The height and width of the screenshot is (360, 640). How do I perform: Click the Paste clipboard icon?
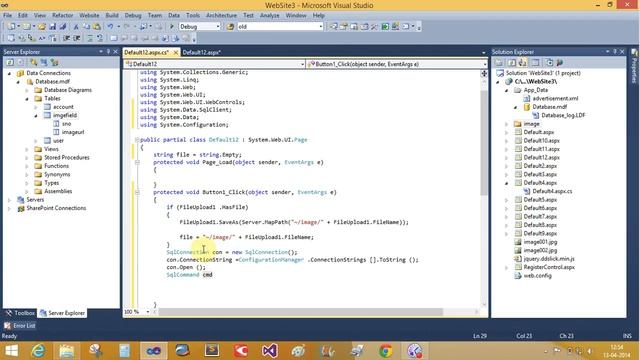point(97,27)
